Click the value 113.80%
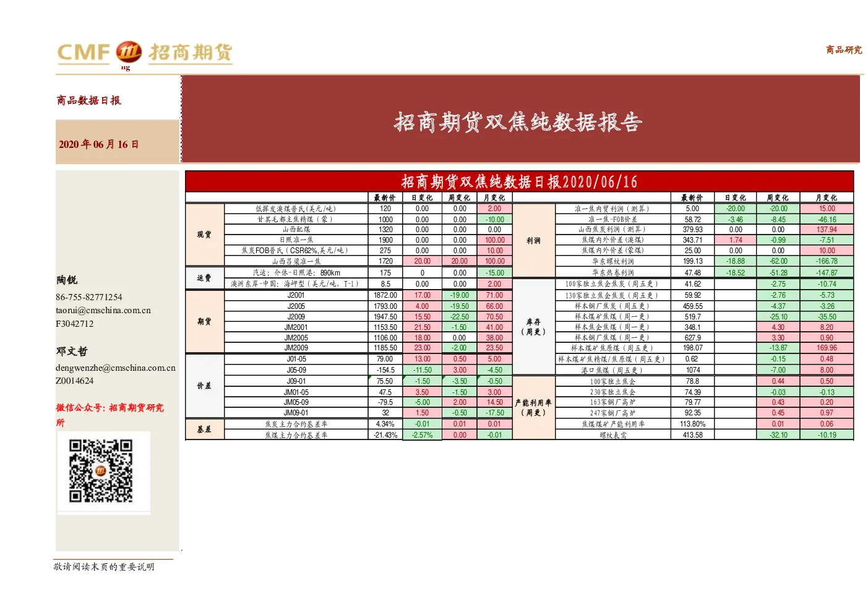This screenshot has width=868, height=614. pyautogui.click(x=693, y=424)
